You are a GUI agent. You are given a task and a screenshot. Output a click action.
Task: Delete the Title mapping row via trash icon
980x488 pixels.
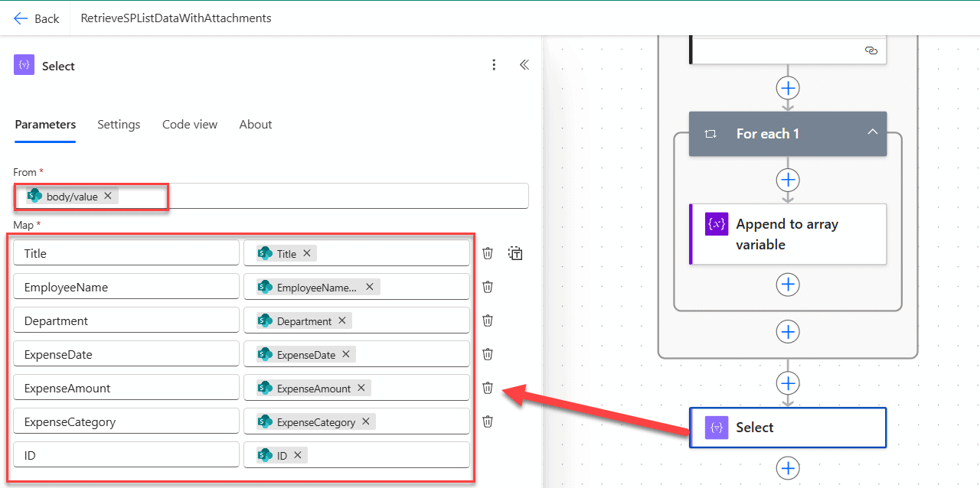(487, 252)
